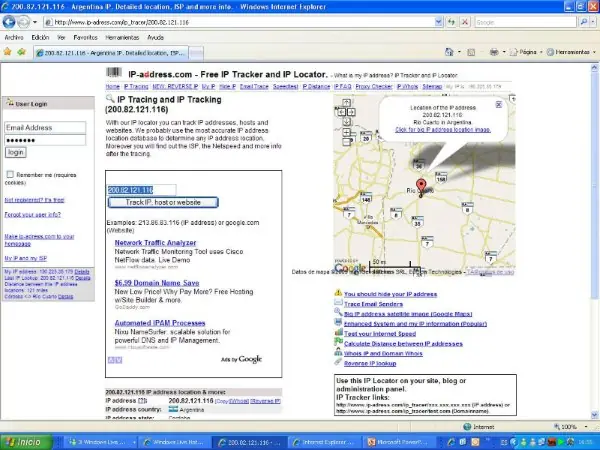The width and height of the screenshot is (600, 450).
Task: Click the Speedtest navigation link
Action: tap(285, 86)
